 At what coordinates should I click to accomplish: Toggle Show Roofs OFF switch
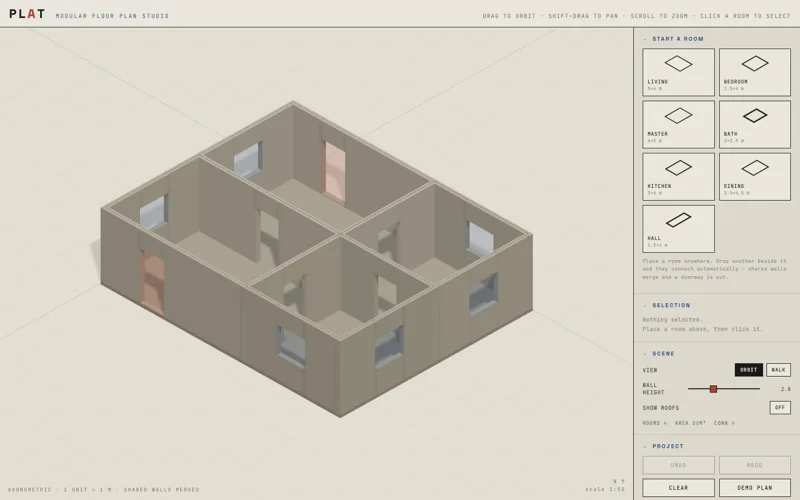[780, 408]
